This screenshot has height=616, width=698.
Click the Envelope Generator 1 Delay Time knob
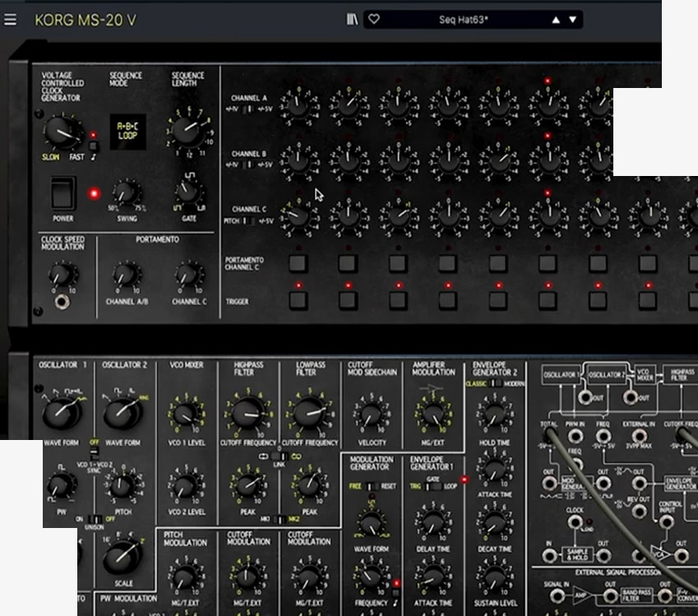[x=433, y=522]
